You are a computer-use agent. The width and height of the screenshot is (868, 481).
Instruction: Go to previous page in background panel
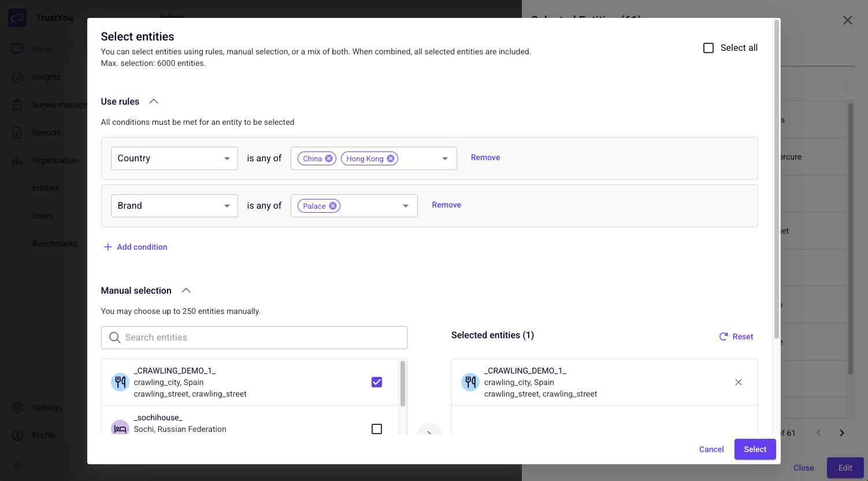[819, 433]
